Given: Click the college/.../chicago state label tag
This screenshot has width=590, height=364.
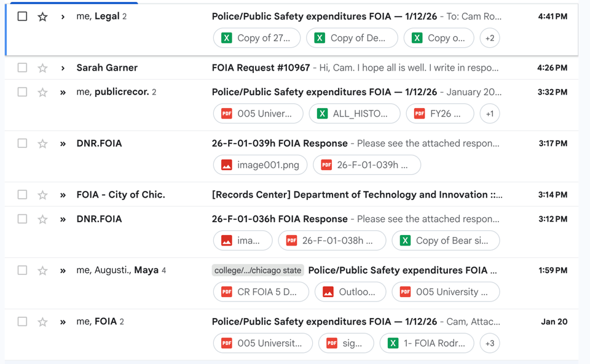Looking at the screenshot, I should [x=258, y=271].
